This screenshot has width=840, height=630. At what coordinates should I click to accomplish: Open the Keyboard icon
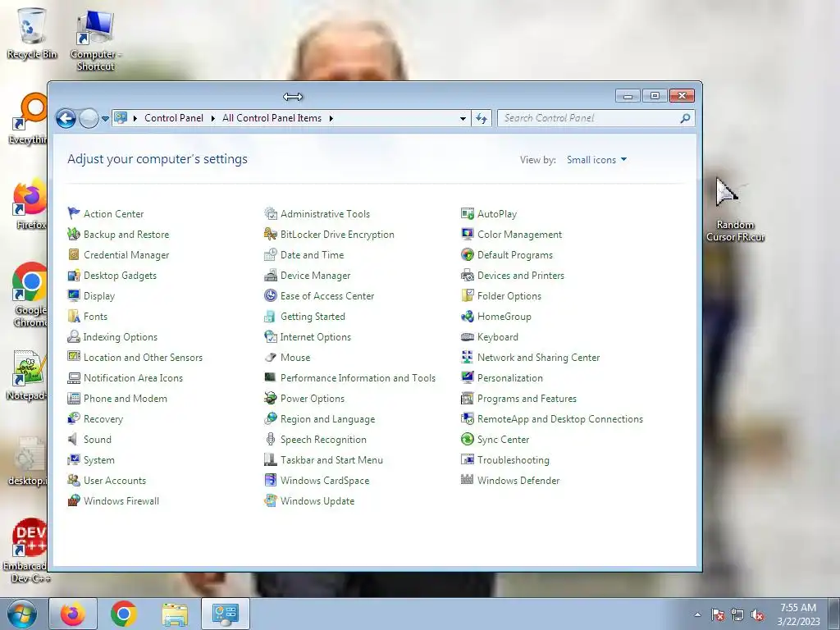click(467, 336)
